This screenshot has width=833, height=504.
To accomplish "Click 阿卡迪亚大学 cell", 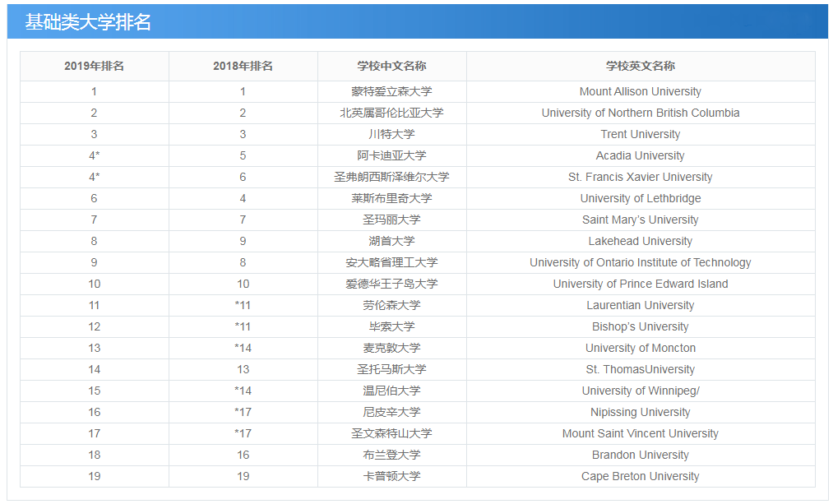I will point(391,155).
